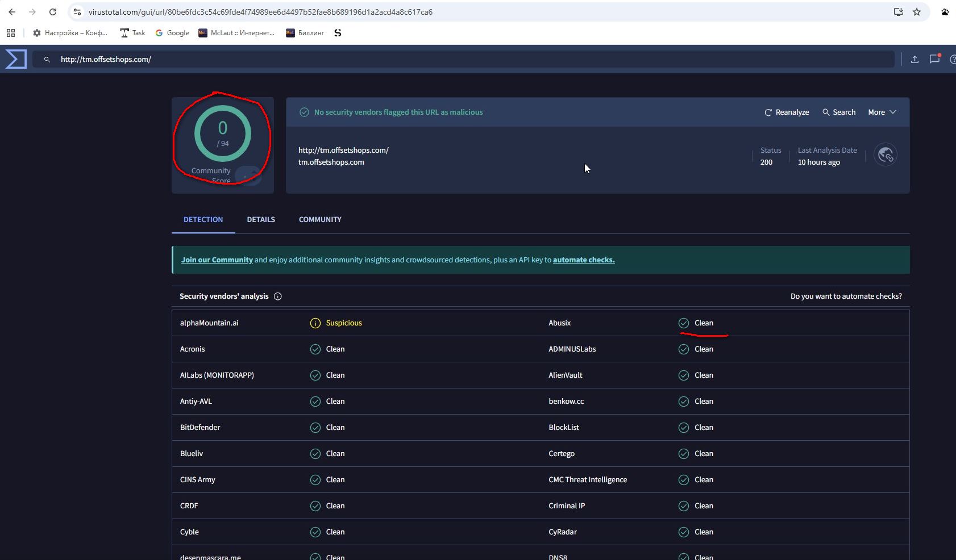Open the Join our Community link
Image resolution: width=956 pixels, height=560 pixels.
click(217, 260)
